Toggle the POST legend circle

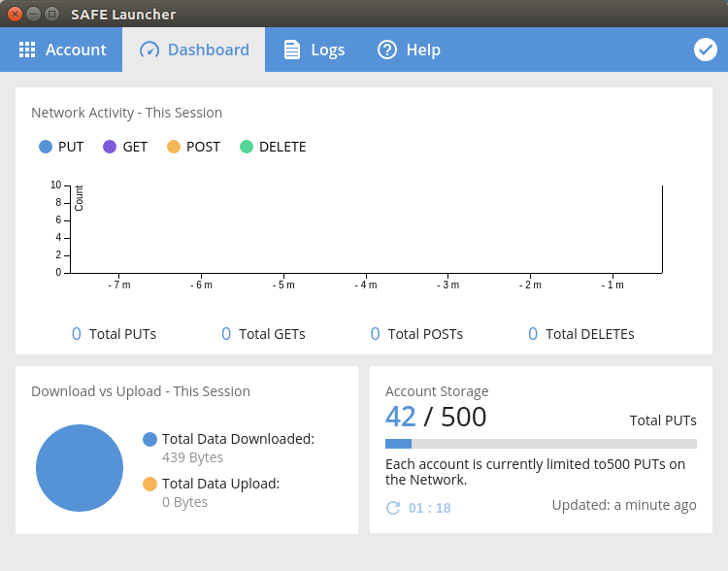pos(174,147)
